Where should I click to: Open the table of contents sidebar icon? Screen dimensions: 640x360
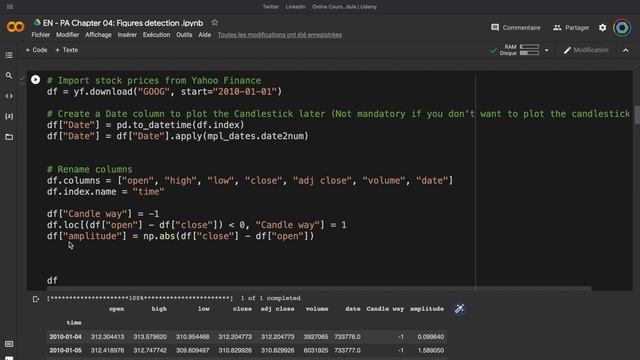[9, 55]
